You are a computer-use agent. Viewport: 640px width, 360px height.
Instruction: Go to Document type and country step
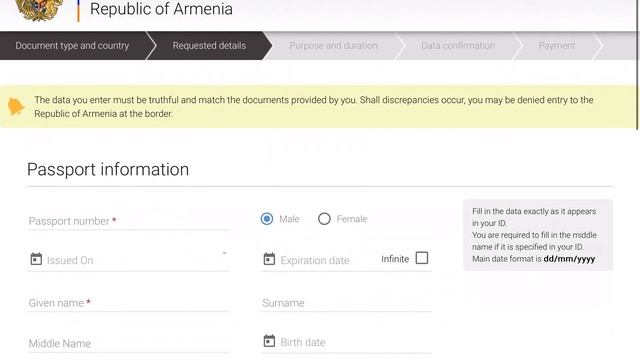tap(72, 46)
